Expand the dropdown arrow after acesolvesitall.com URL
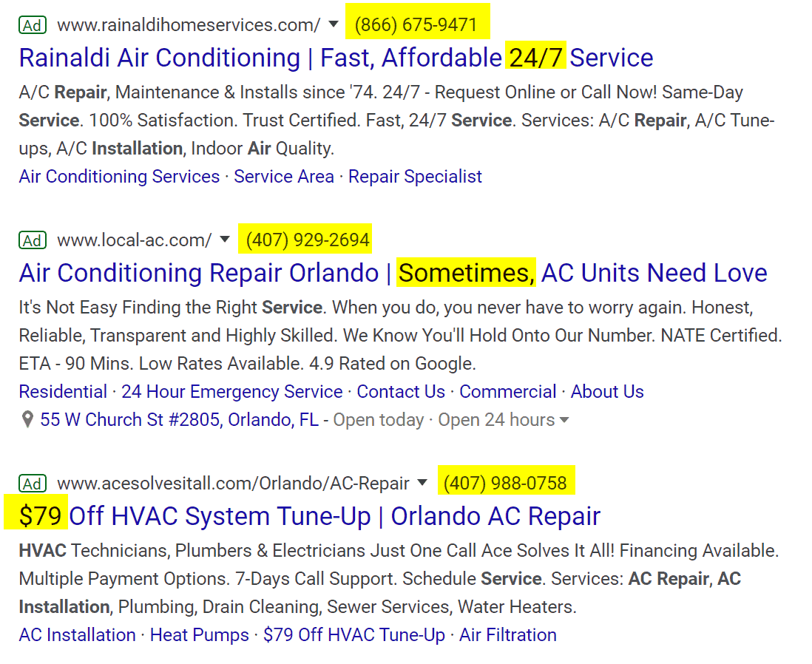 [x=422, y=482]
